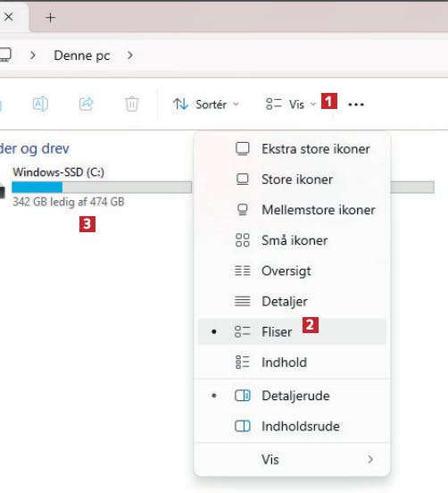448x493 pixels.
Task: Open the Sortér dropdown
Action: click(x=206, y=104)
